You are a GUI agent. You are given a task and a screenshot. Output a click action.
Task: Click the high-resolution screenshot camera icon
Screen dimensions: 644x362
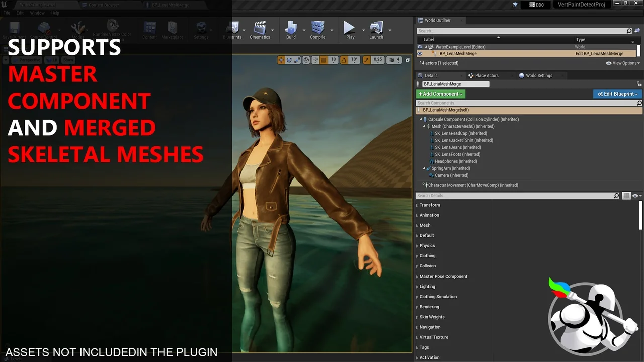coord(408,59)
